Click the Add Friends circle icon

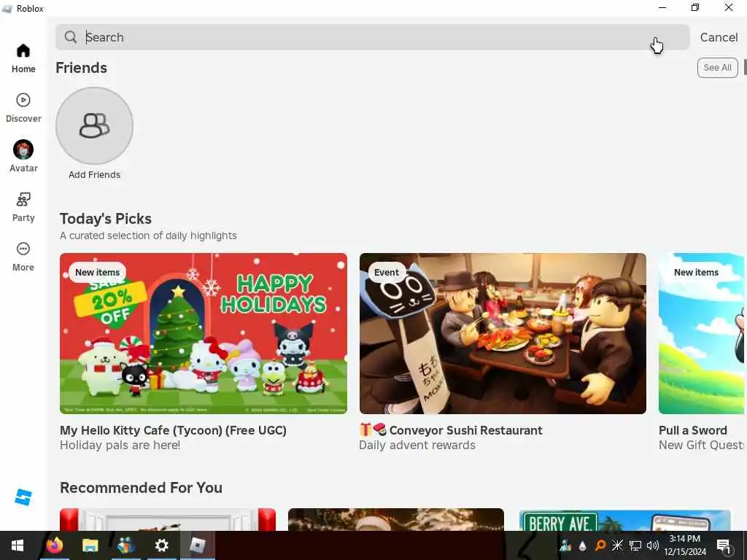94,125
